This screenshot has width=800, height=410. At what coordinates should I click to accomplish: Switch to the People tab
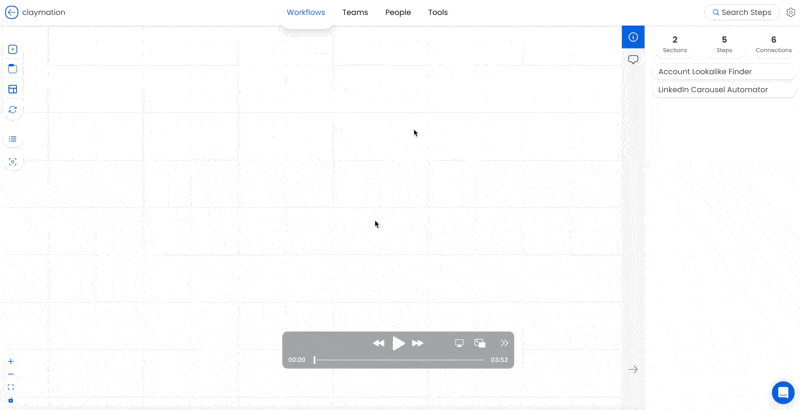(398, 12)
